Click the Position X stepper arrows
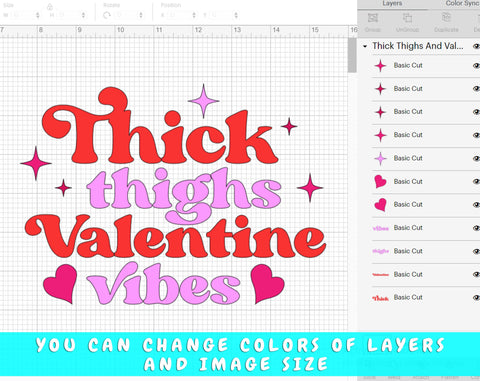Screen dimensions: 480x381 point(194,15)
